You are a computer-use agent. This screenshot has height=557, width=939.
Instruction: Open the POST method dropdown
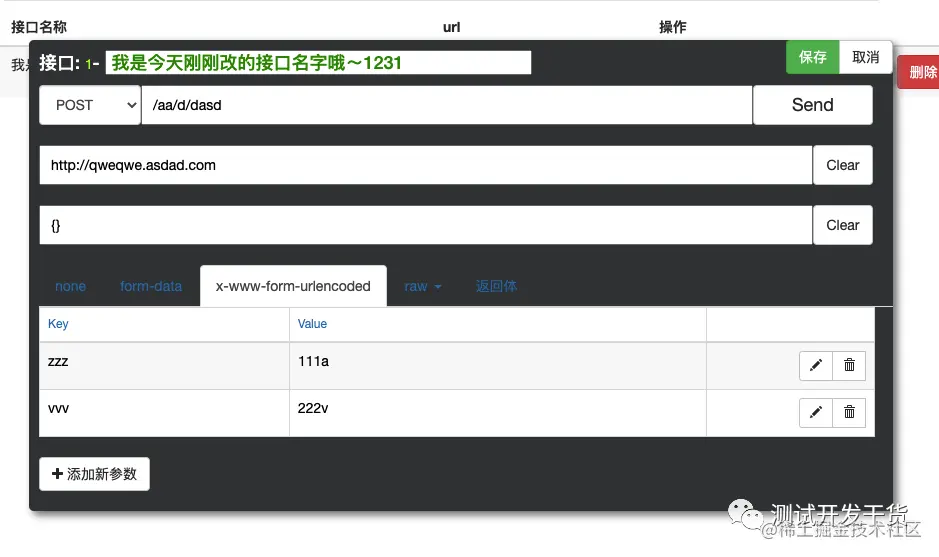point(90,105)
